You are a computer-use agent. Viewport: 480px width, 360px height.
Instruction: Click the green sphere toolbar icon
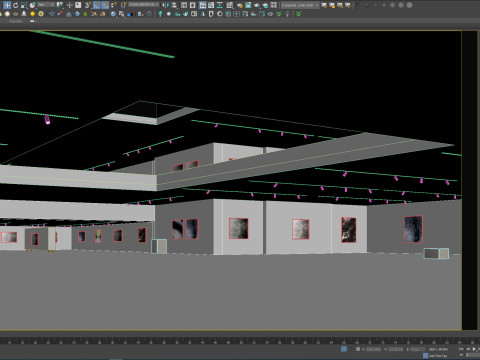(86, 14)
